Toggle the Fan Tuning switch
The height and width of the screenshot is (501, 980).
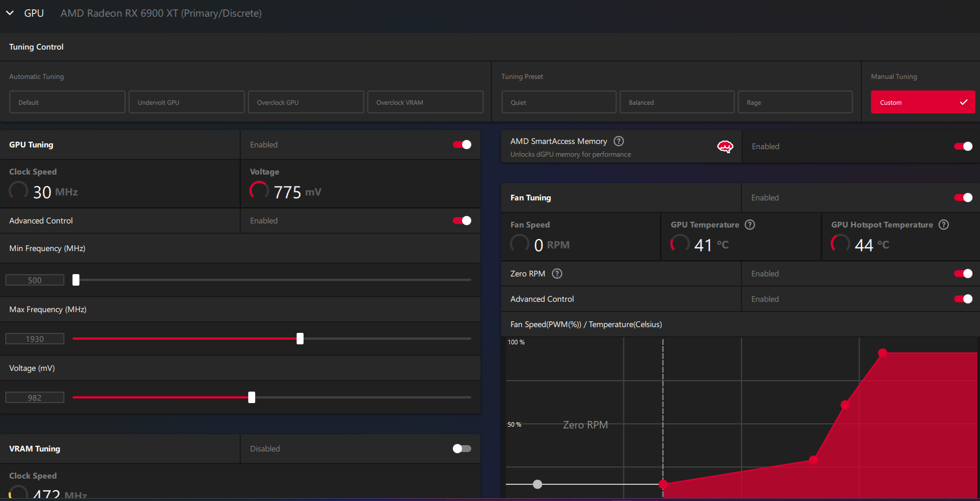click(963, 198)
